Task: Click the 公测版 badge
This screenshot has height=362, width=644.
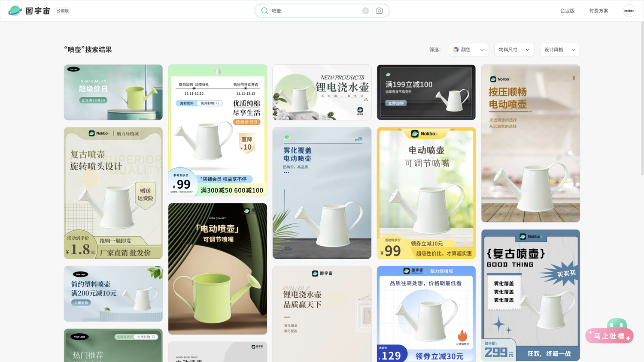Action: [x=63, y=11]
